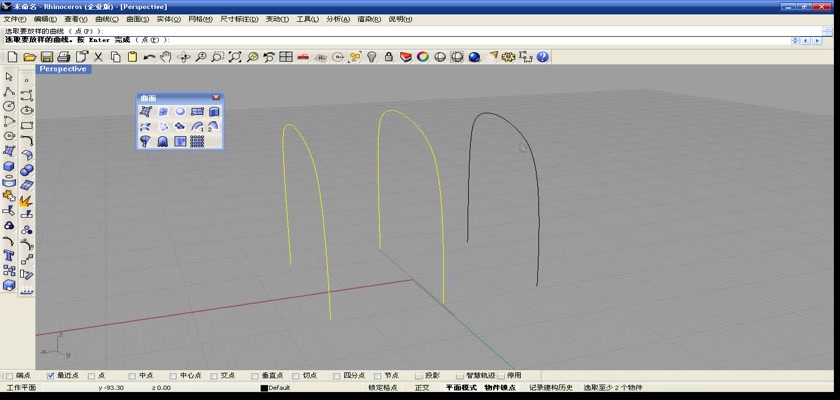Toggle 记录建构历史 in the status bar
The image size is (840, 400).
coord(551,388)
